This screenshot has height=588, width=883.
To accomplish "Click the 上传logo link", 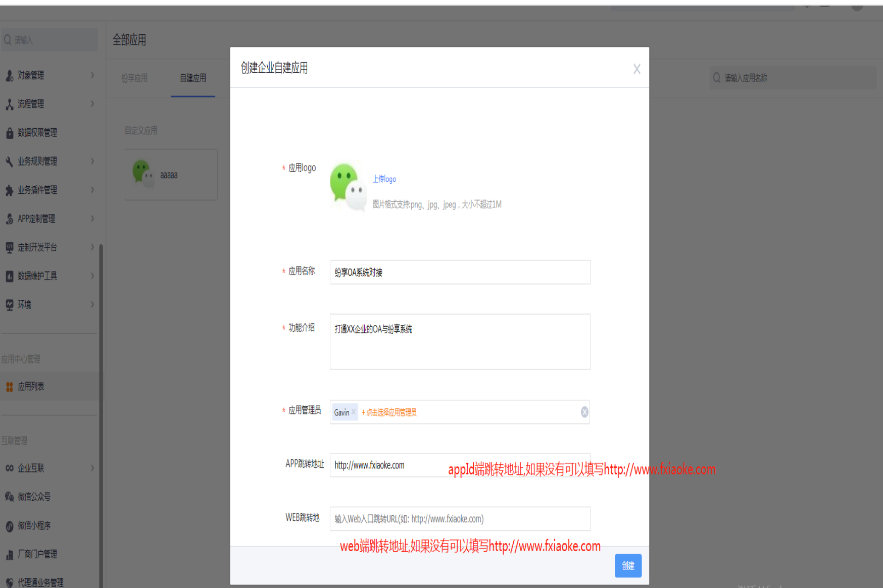I will click(384, 179).
